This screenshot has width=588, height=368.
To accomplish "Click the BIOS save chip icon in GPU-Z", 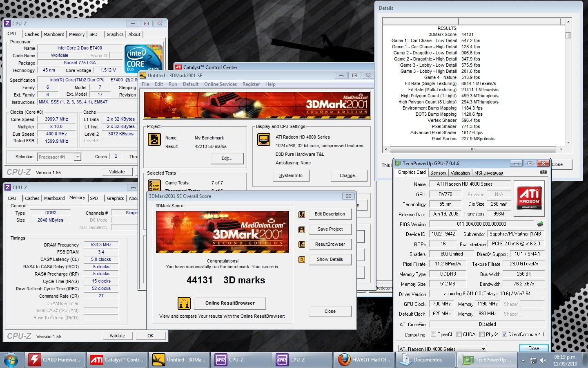I will (540, 224).
